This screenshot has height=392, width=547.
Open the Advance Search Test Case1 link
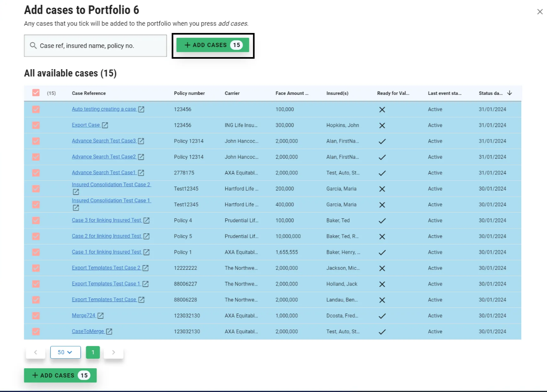pos(104,173)
